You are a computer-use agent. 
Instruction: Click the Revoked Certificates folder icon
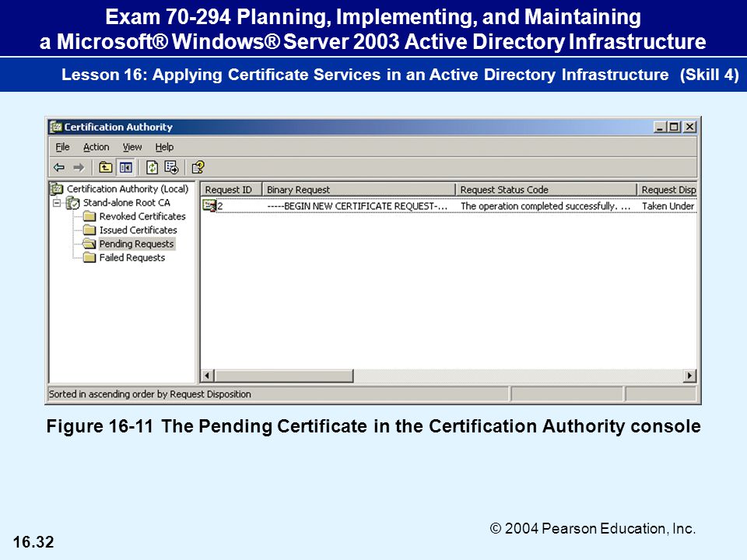pyautogui.click(x=89, y=217)
